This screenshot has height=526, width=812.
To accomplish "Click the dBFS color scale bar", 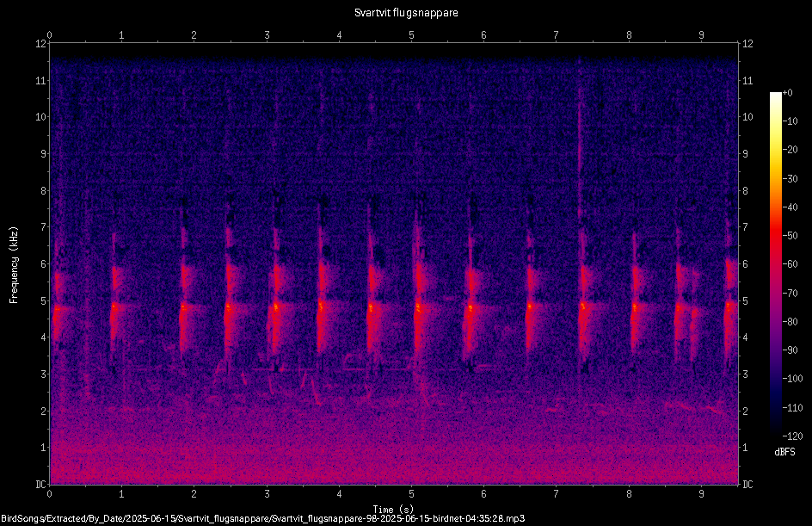I will click(x=775, y=264).
